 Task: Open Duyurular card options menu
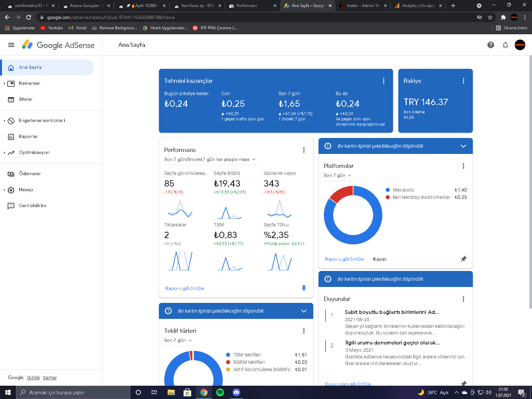[x=464, y=299]
